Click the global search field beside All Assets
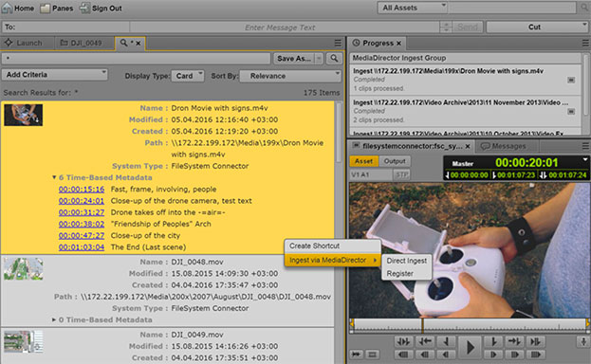The width and height of the screenshot is (591, 364). (x=512, y=8)
